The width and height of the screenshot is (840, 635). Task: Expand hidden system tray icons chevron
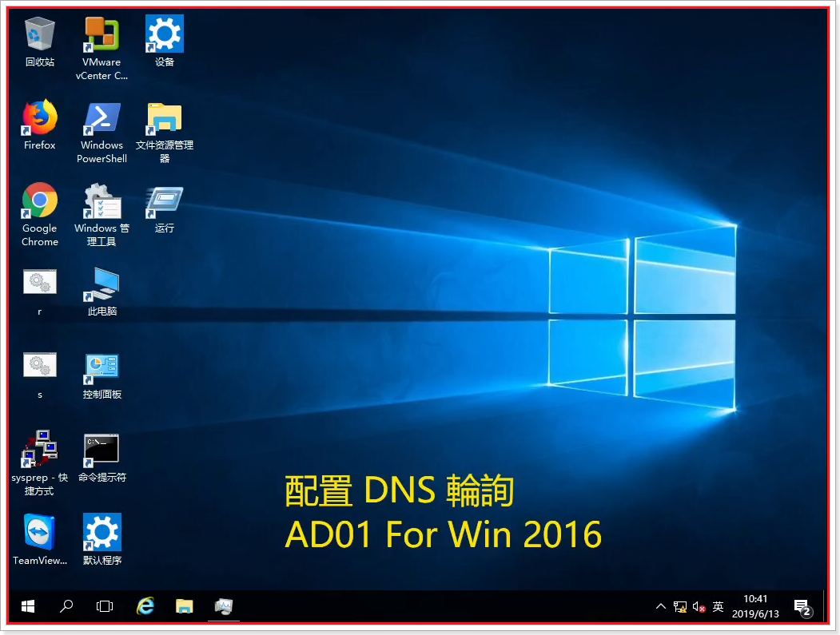click(661, 606)
